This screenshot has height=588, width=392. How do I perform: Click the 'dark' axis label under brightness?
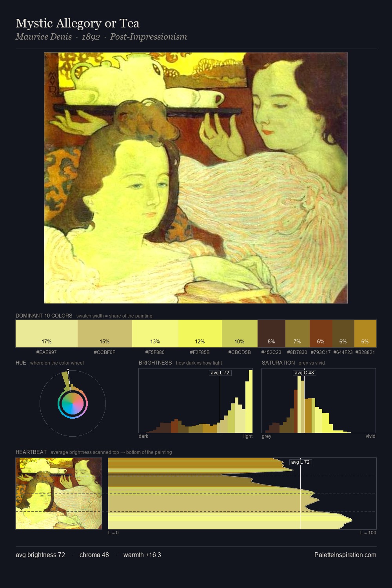point(143,436)
